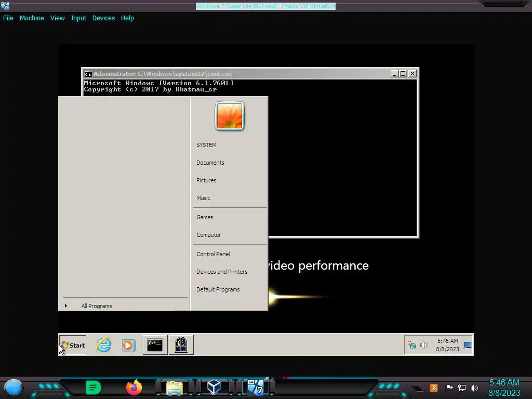
Task: Open VirtualBox Manager in host taskbar
Action: [214, 388]
